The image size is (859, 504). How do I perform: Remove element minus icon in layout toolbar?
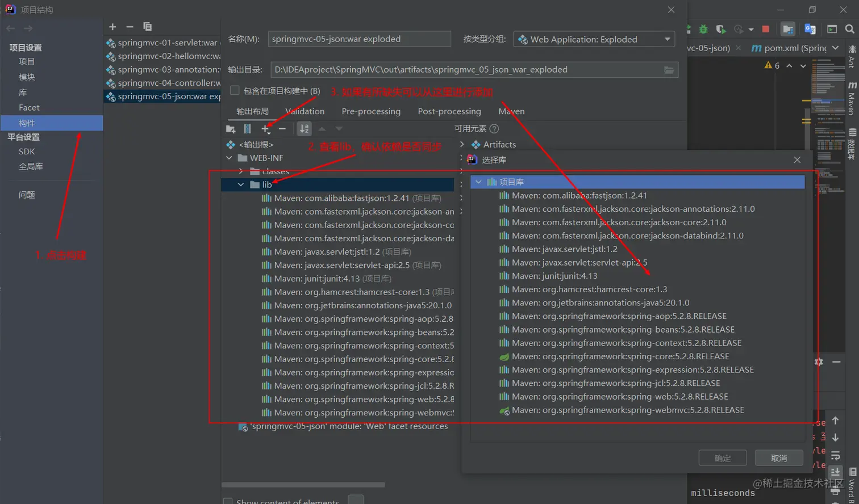(282, 129)
